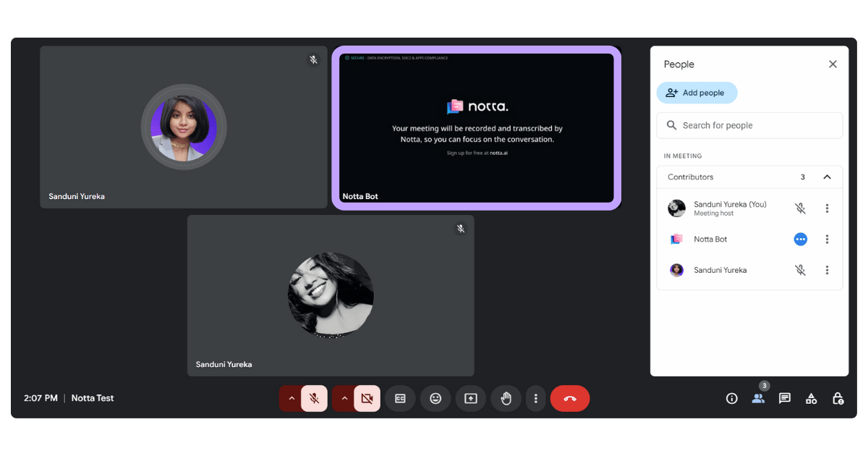The image size is (868, 456).
Task: Raise hand using the hand icon
Action: point(506,398)
